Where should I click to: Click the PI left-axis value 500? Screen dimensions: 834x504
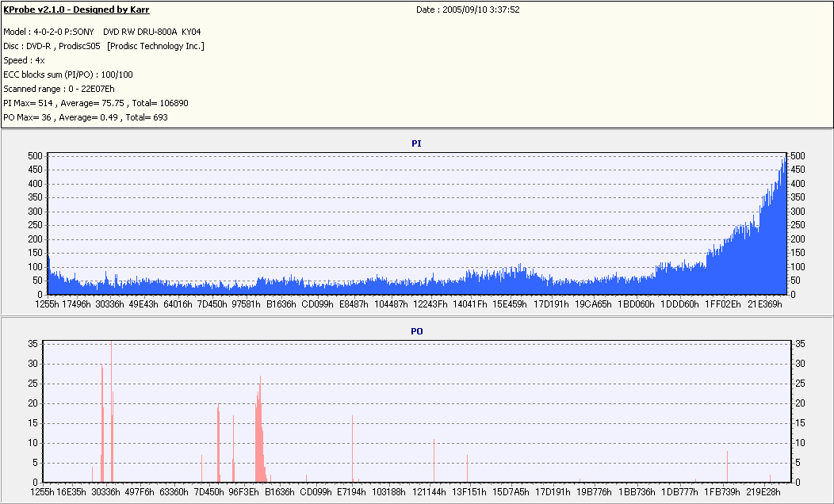pos(35,156)
